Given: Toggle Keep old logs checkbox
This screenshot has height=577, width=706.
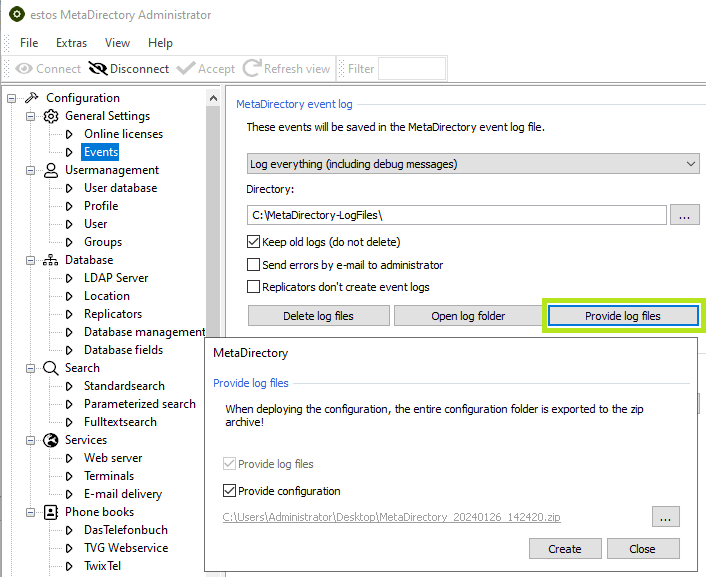Looking at the screenshot, I should (x=254, y=242).
